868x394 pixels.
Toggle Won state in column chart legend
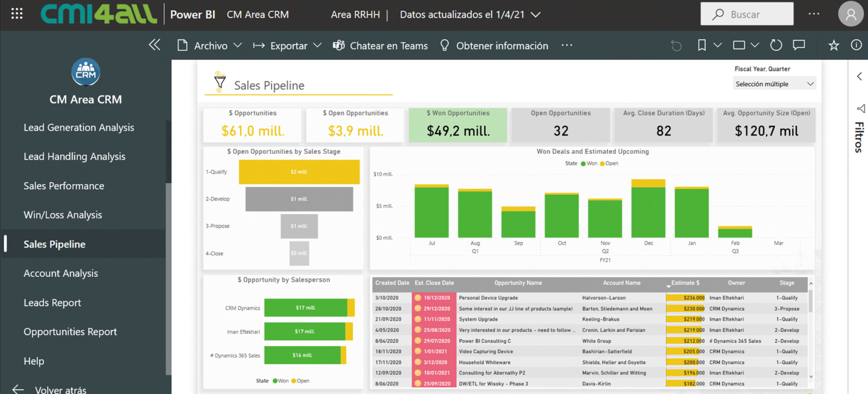pos(589,164)
